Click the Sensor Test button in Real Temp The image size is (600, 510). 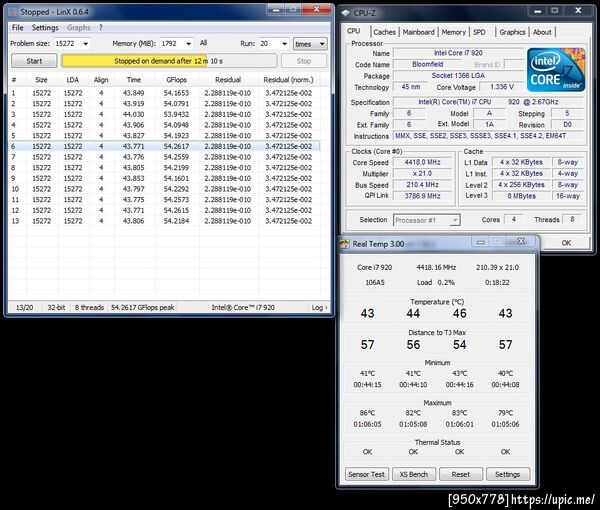point(367,474)
